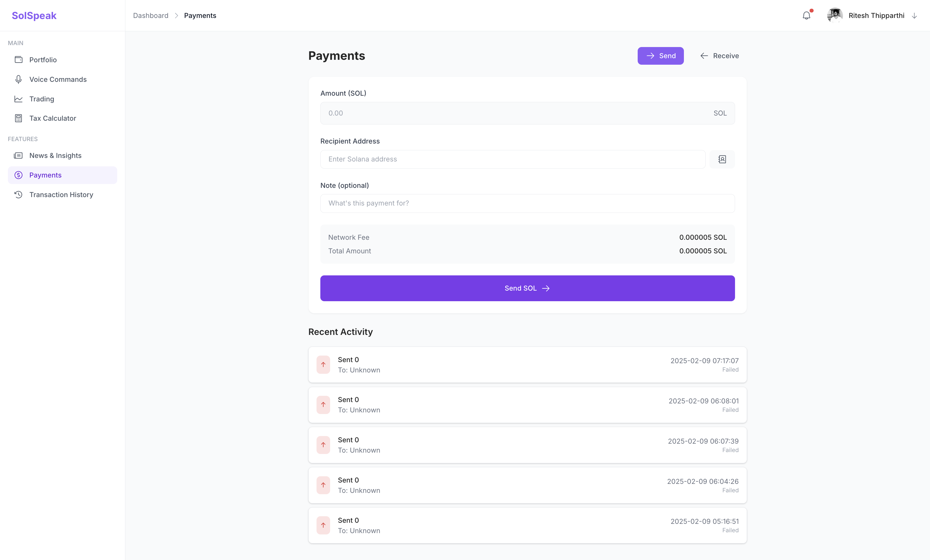Screen dimensions: 930x560
Task: Click the Tax Calculator icon
Action: (x=18, y=118)
